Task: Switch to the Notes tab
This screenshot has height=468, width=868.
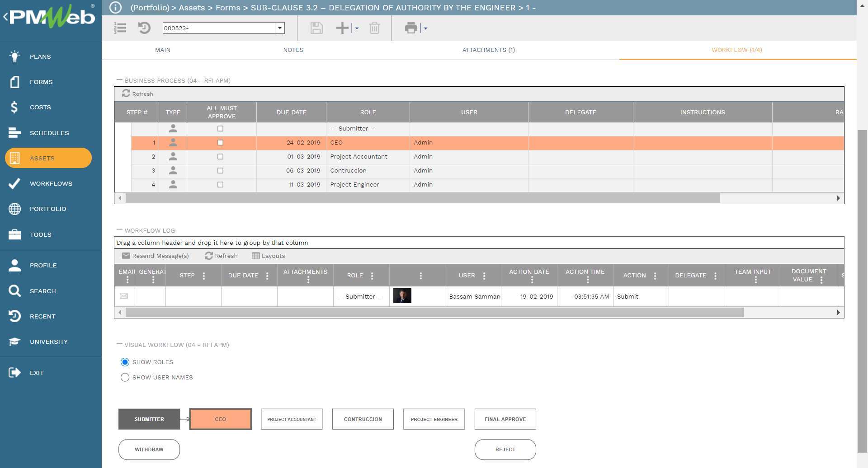Action: (293, 50)
